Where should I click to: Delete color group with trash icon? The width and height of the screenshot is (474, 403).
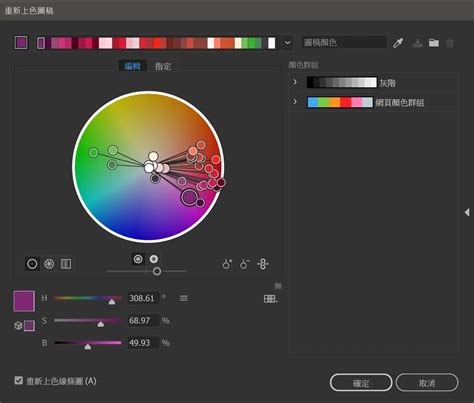pyautogui.click(x=450, y=43)
